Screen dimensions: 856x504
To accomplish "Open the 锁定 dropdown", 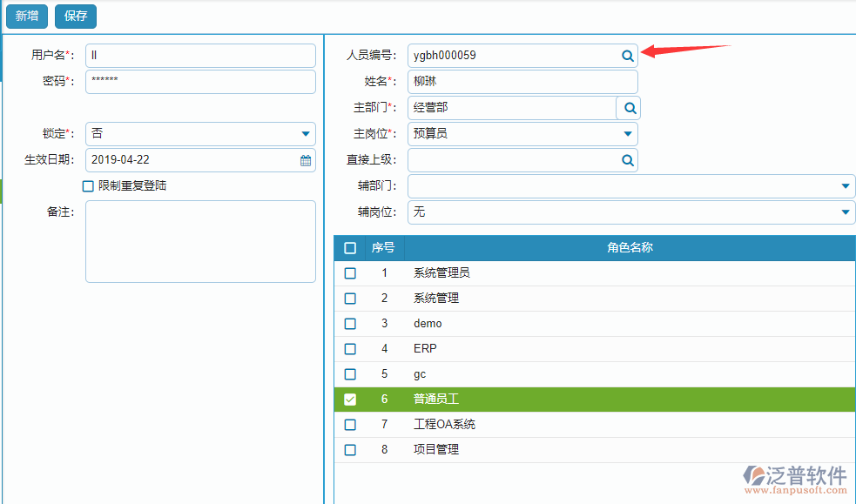I will pos(305,133).
